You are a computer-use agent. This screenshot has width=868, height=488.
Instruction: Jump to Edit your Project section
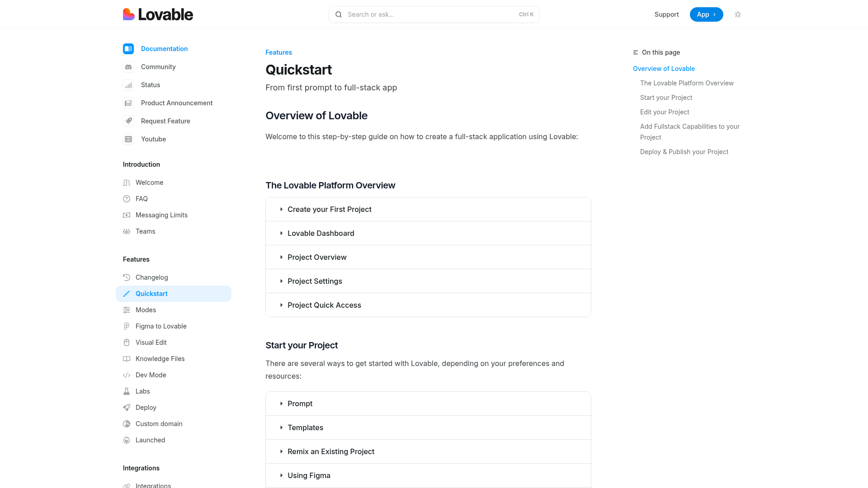(665, 112)
